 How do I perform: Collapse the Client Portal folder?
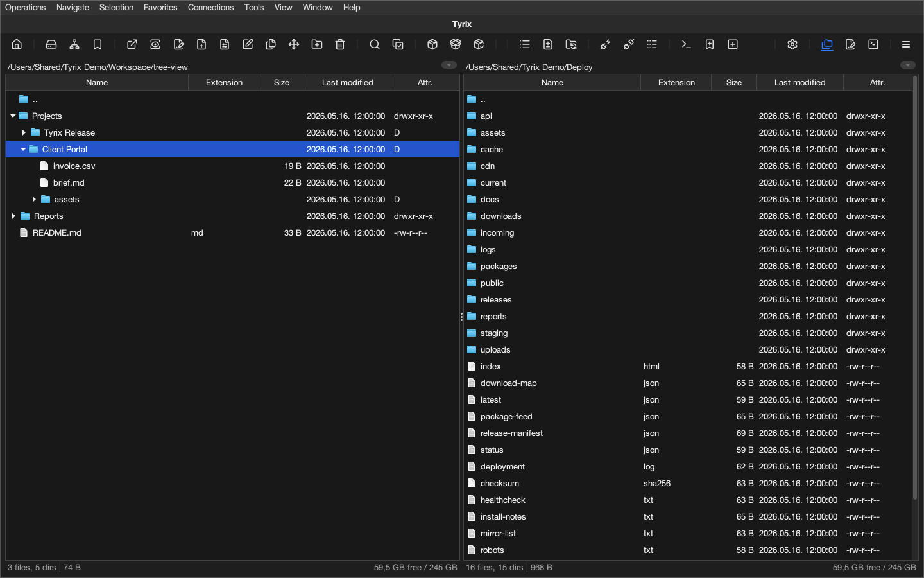23,149
